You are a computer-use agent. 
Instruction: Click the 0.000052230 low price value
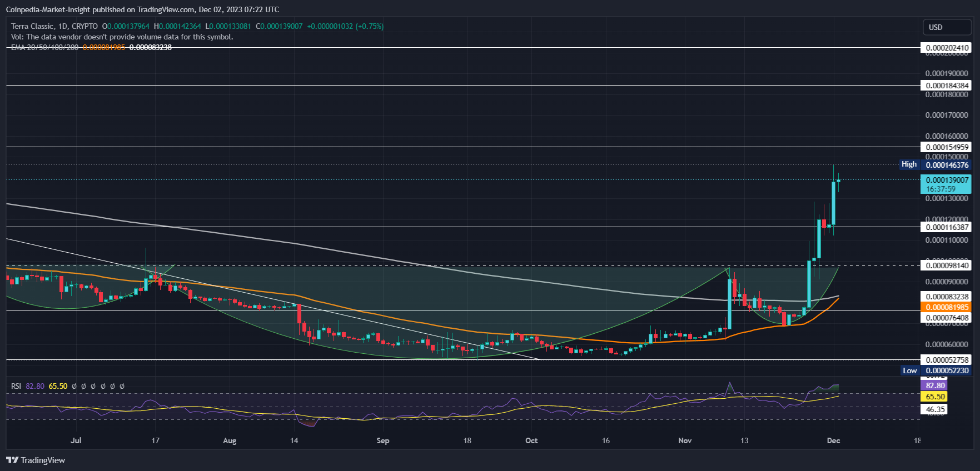pyautogui.click(x=947, y=370)
